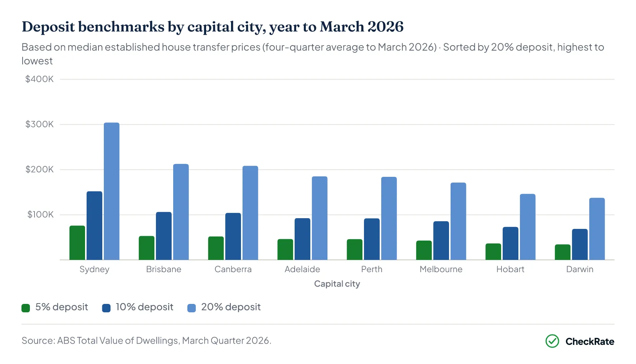Select Adelaide's 20% deposit bar
Image resolution: width=636 pixels, height=364 pixels.
tap(320, 218)
